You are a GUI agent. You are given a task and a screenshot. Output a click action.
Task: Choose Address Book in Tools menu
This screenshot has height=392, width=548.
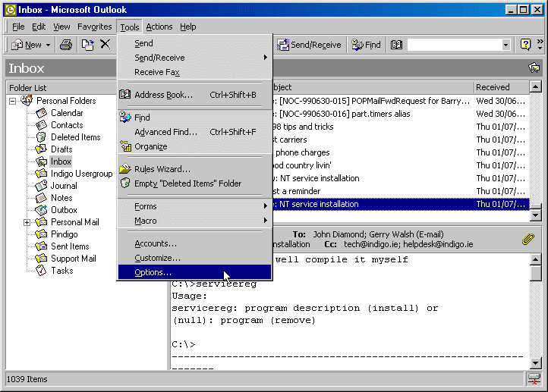(194, 95)
